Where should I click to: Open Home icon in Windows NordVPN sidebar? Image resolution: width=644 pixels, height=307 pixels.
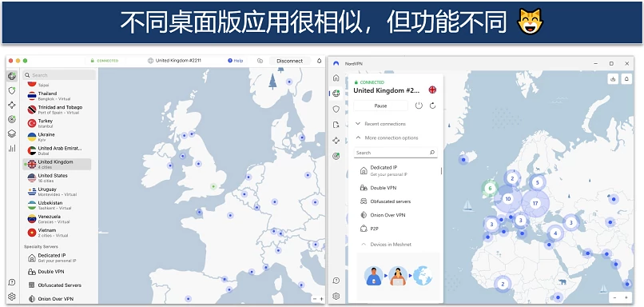click(x=336, y=78)
